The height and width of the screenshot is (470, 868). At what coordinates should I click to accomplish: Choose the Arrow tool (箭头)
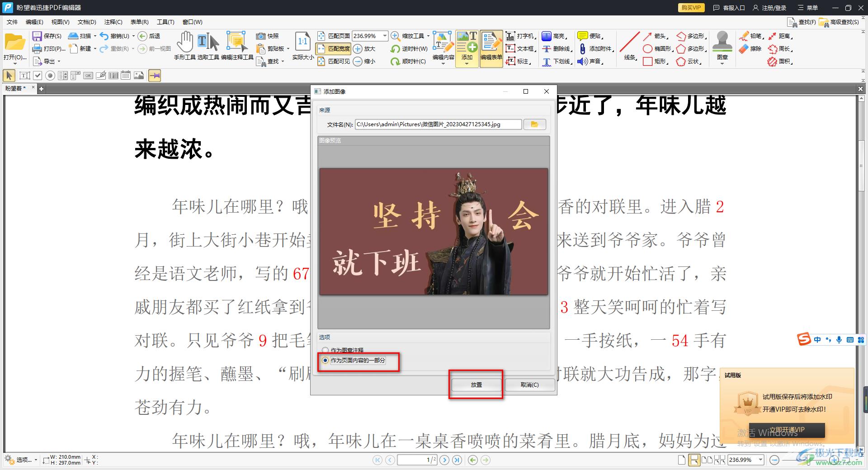655,36
